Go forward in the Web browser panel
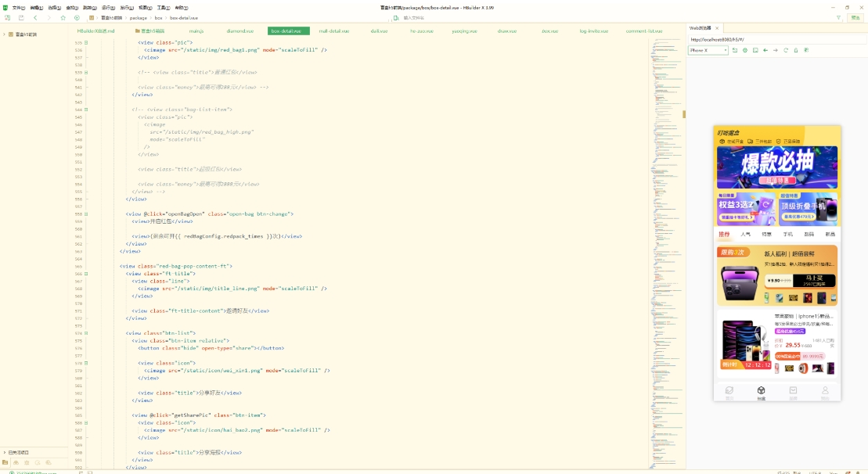868x474 pixels. [x=776, y=50]
